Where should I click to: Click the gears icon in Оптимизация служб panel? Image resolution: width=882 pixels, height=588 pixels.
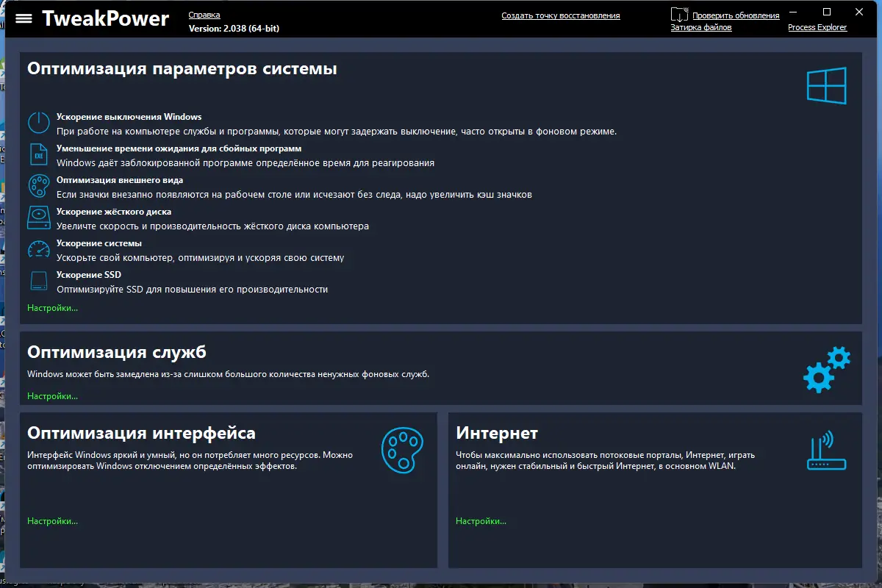coord(826,370)
